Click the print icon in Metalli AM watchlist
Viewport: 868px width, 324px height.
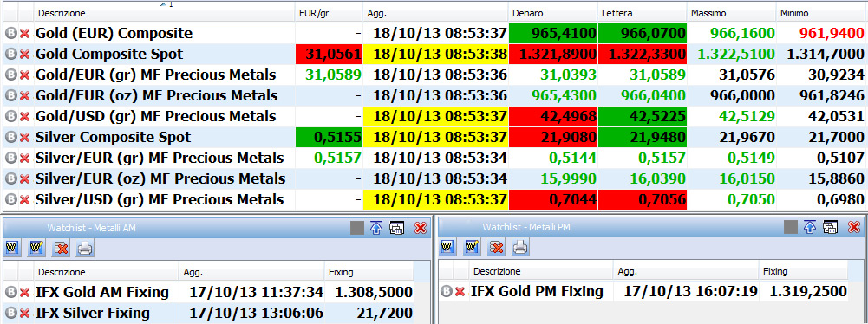(84, 249)
